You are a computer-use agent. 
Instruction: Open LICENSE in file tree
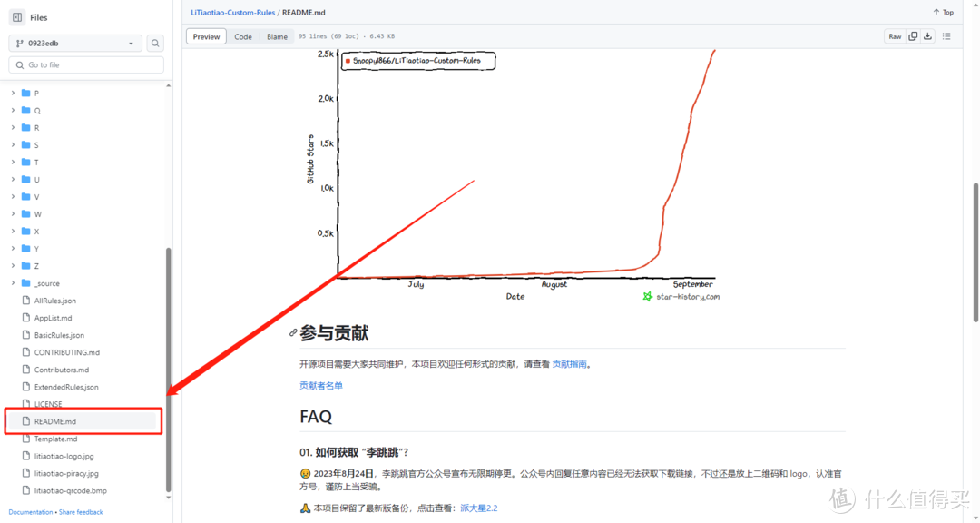[48, 404]
